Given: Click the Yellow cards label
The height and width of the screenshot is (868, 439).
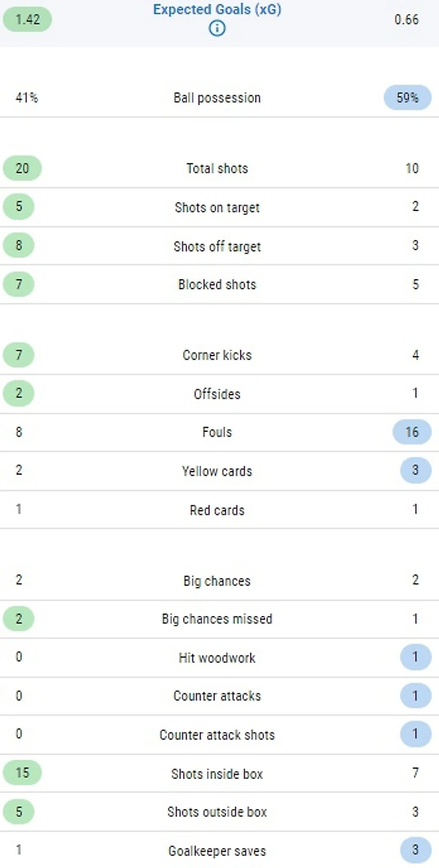Looking at the screenshot, I should point(217,471).
